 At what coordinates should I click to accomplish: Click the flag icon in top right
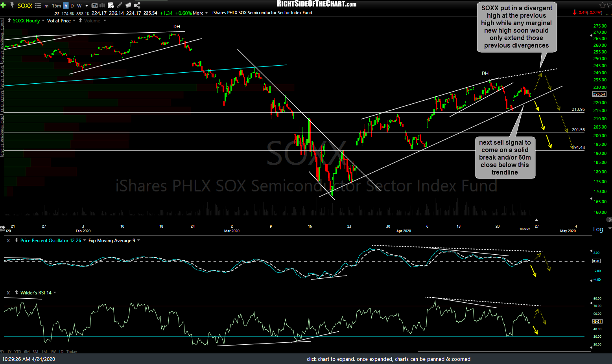(609, 5)
